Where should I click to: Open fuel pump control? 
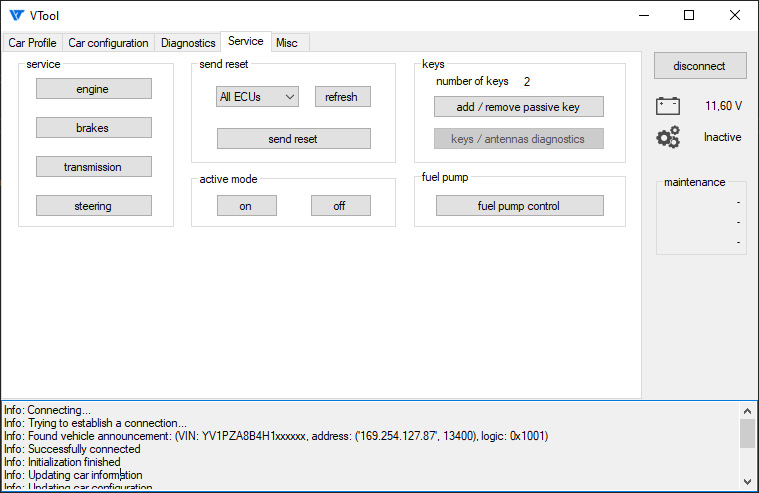pos(520,206)
